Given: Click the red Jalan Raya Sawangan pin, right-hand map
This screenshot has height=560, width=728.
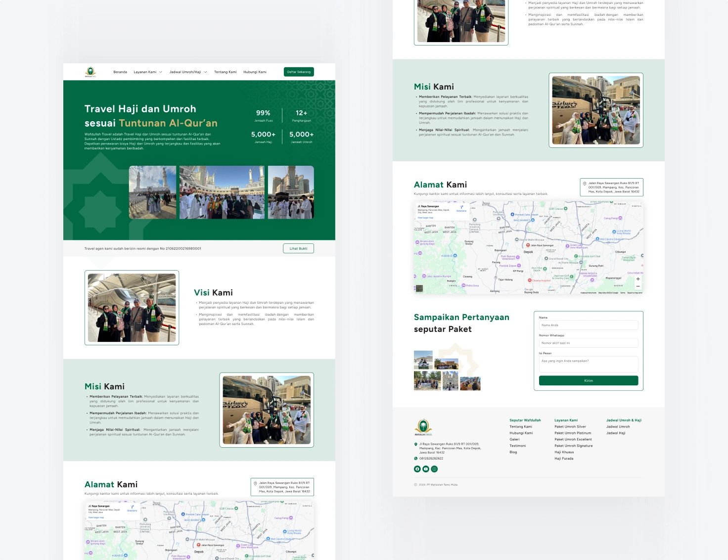Looking at the screenshot, I should pyautogui.click(x=528, y=245).
